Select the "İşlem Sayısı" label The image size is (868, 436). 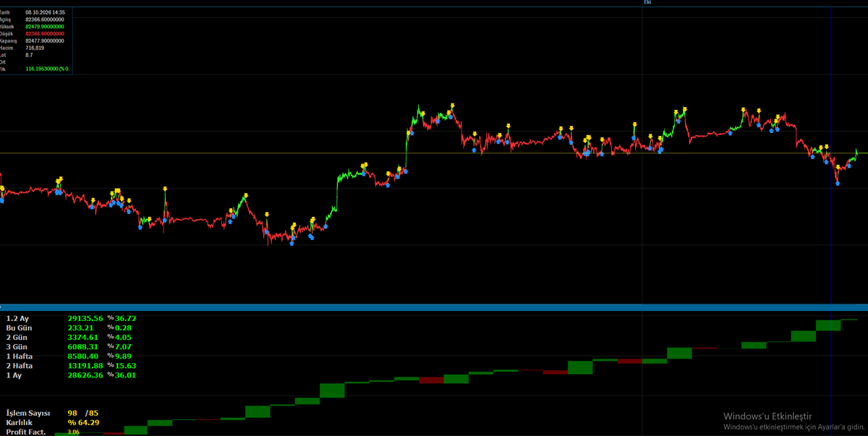pos(28,413)
